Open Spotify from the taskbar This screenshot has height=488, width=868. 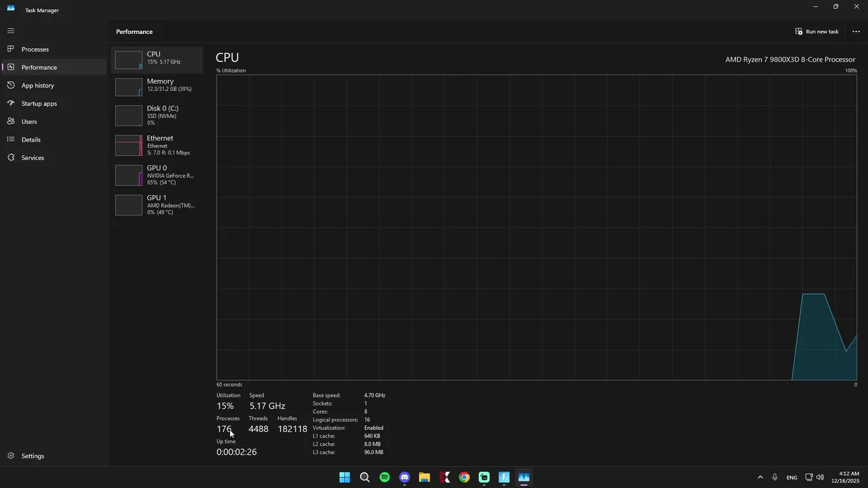384,477
